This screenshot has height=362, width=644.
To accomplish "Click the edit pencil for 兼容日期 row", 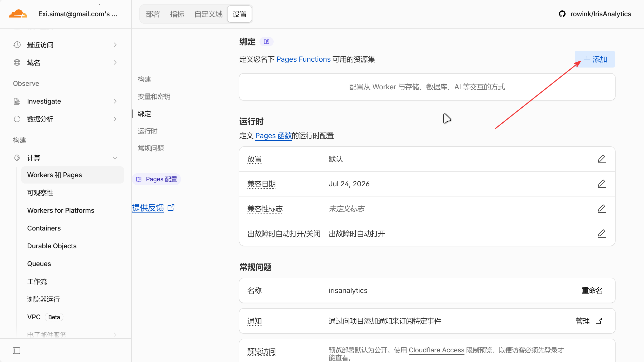I will [602, 184].
